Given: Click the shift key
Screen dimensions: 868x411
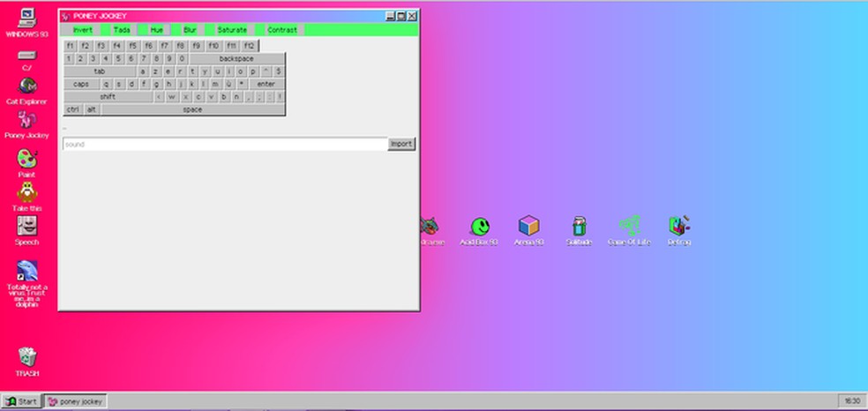Looking at the screenshot, I should click(108, 97).
